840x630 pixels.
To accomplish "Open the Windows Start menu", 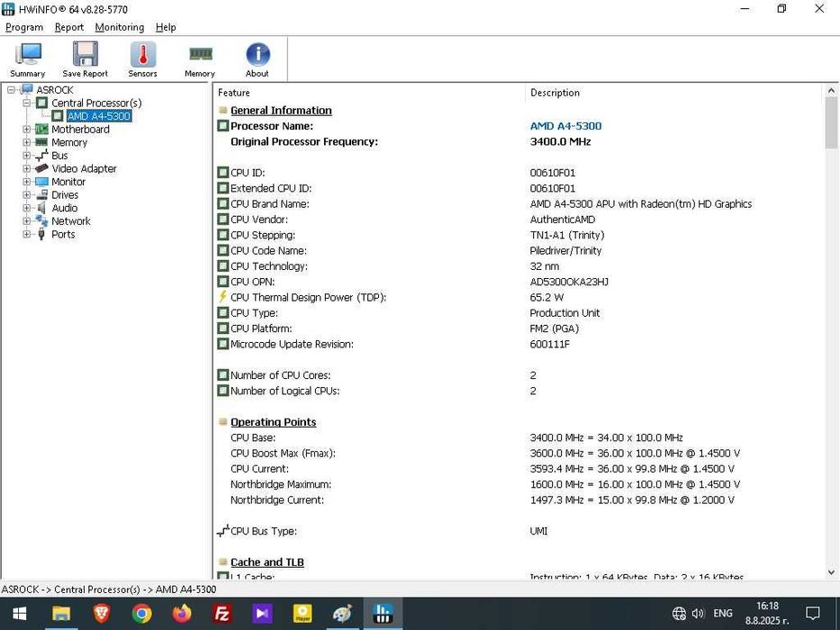I will point(20,614).
